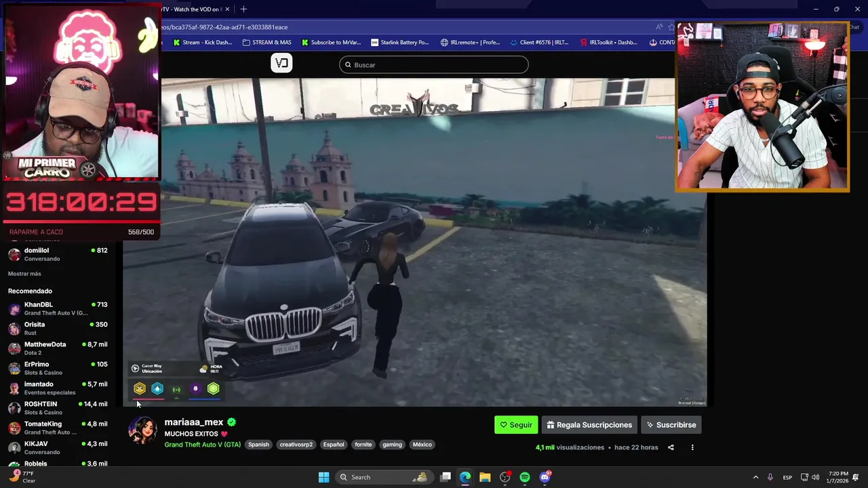Select the Spanish tag

[x=258, y=445]
